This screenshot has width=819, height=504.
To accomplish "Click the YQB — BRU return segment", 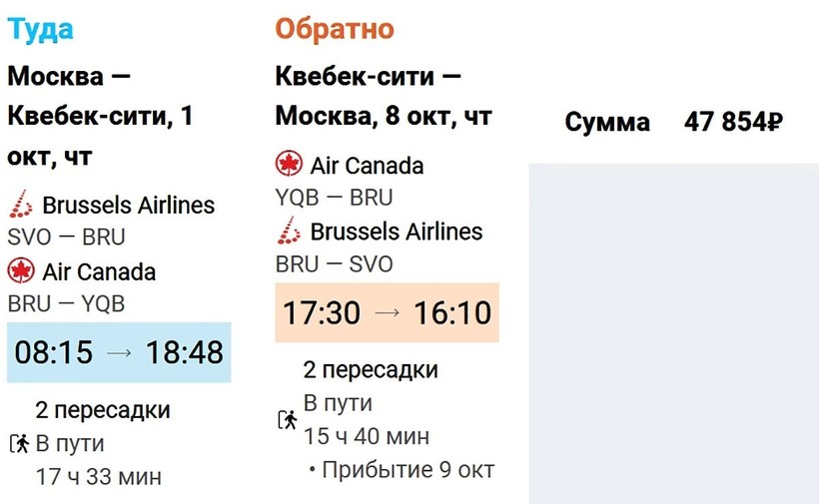I will click(x=334, y=198).
